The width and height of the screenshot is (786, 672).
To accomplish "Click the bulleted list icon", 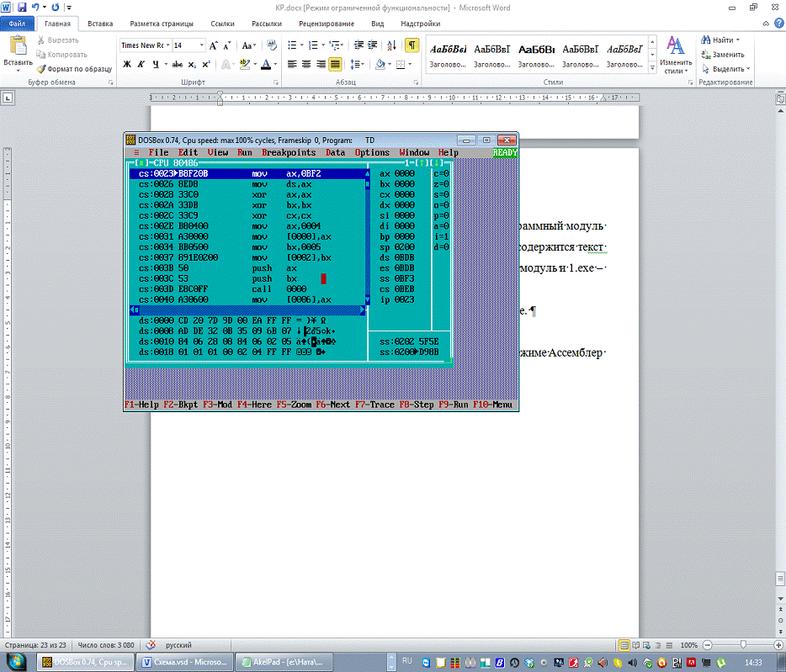I will point(292,45).
